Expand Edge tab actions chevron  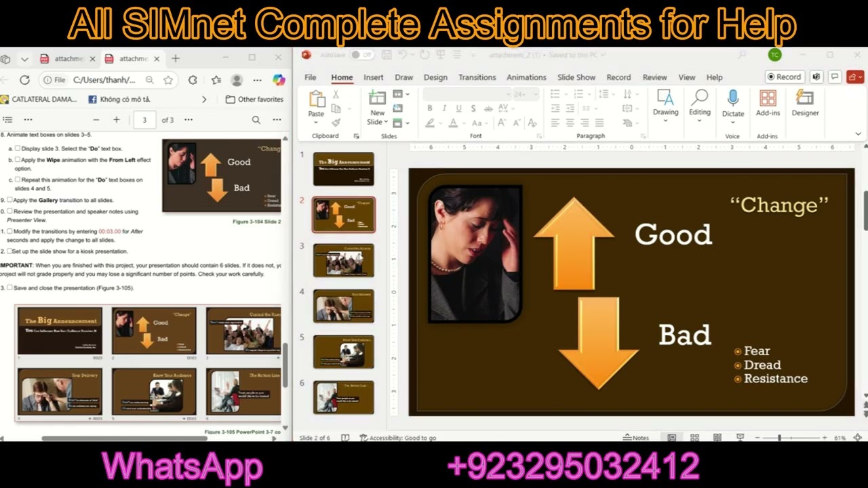(x=24, y=59)
